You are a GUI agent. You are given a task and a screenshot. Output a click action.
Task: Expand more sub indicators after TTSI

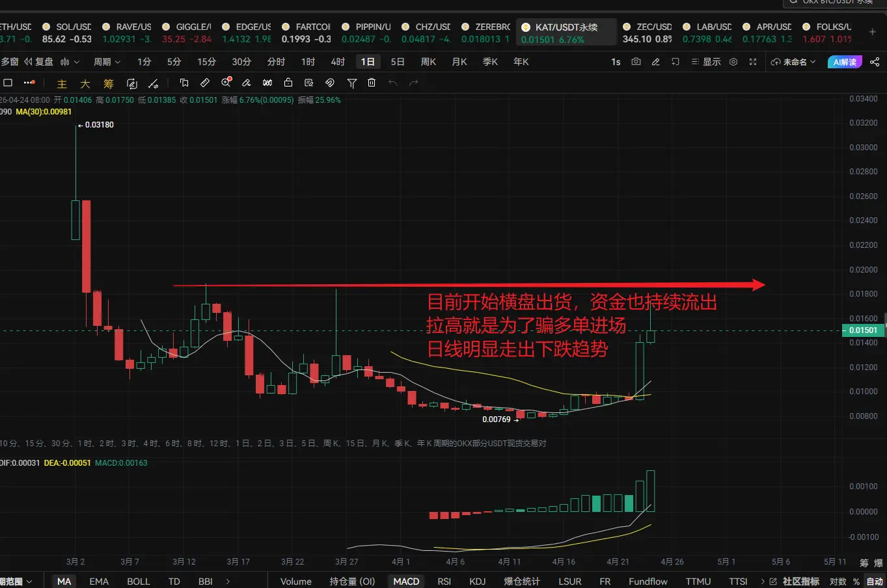(762, 581)
